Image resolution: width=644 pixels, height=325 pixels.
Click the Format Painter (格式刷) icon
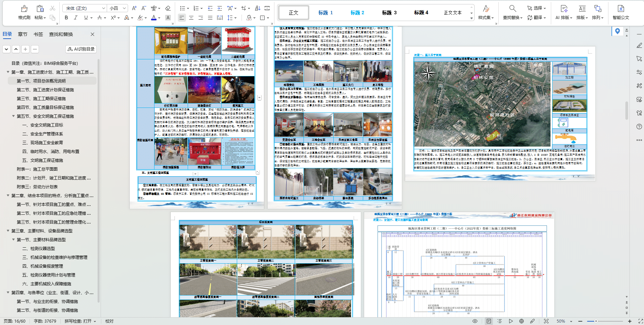pyautogui.click(x=24, y=9)
